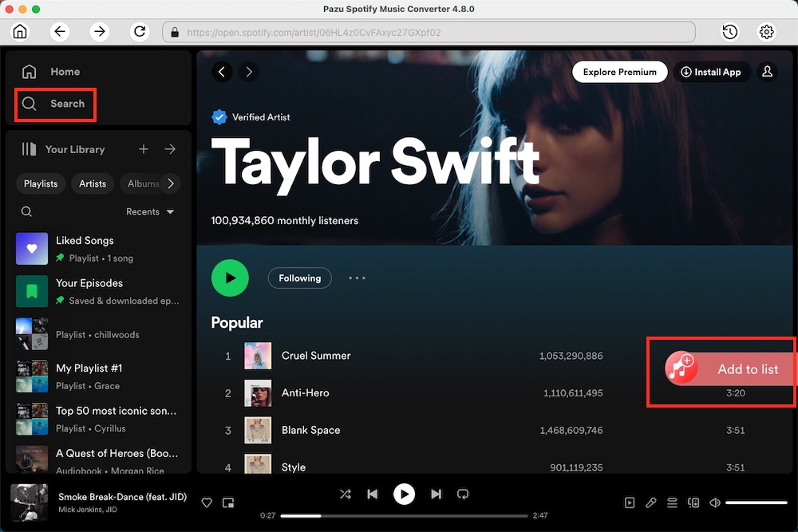Viewport: 798px width, 532px height.
Task: Click the Following button
Action: [300, 278]
